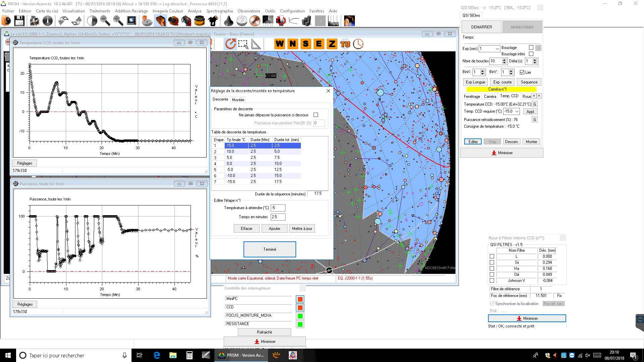Click the Zenith Z orientation icon
This screenshot has height=362, width=644.
pyautogui.click(x=332, y=44)
